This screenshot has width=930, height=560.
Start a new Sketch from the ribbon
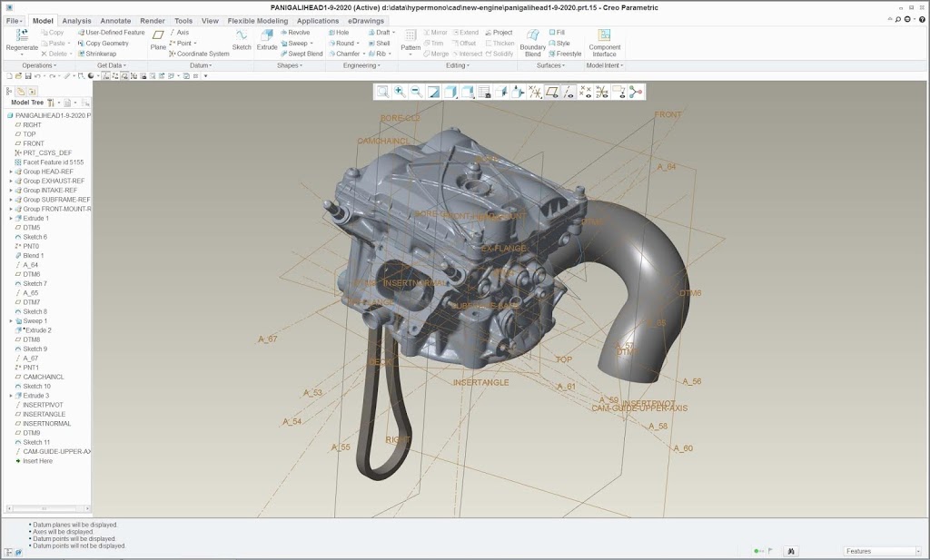tap(242, 36)
